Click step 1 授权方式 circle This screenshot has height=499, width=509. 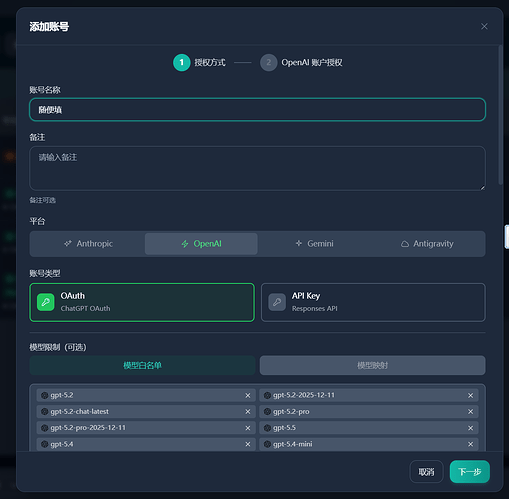click(182, 62)
